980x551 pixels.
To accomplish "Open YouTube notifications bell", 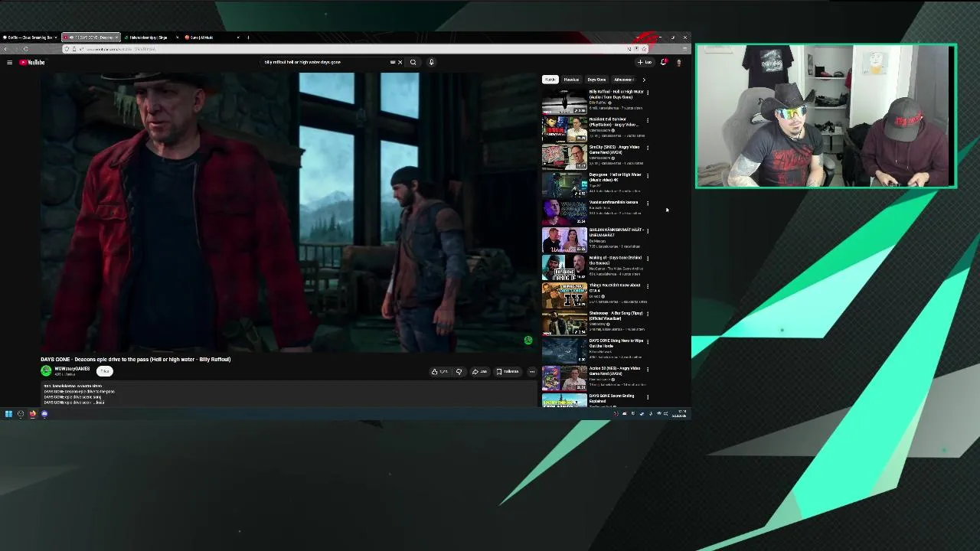I will click(x=663, y=62).
